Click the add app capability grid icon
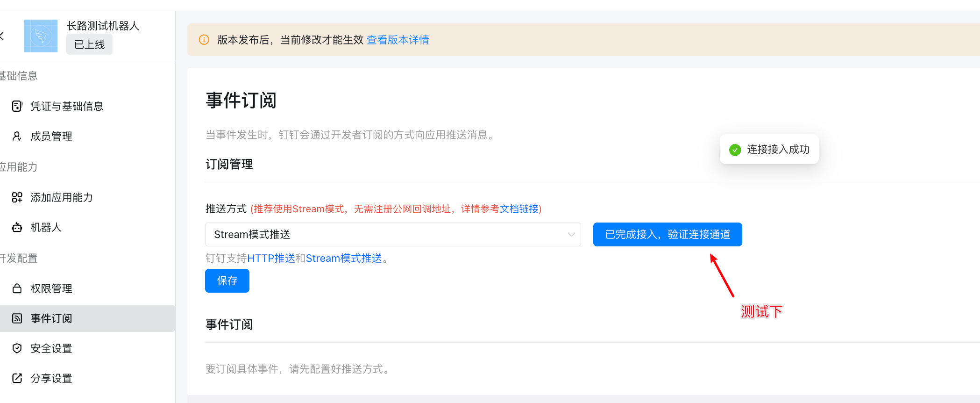 (17, 197)
